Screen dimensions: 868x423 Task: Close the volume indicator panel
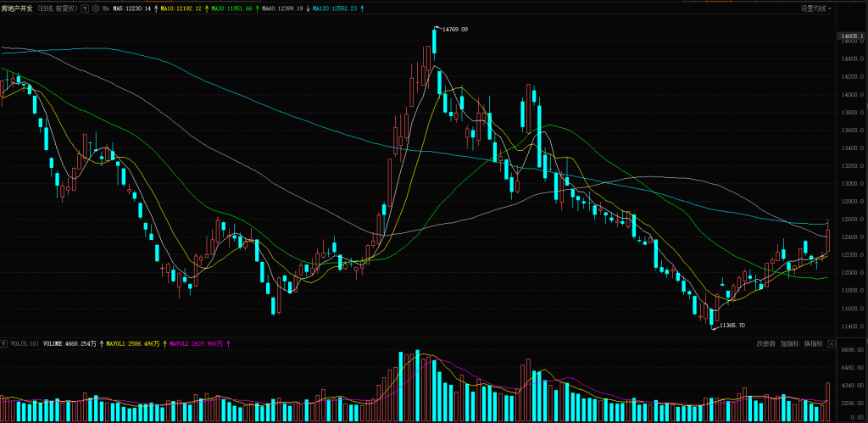tap(832, 344)
